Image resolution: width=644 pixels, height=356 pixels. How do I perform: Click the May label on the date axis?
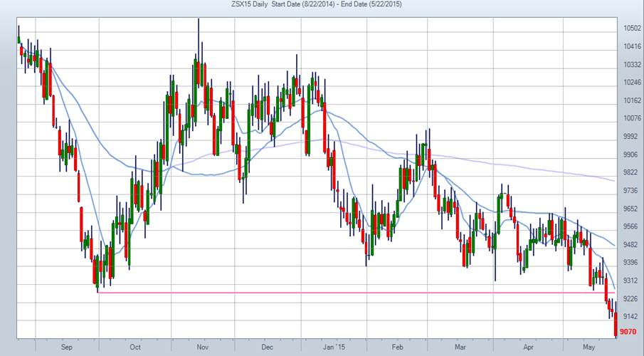588,347
